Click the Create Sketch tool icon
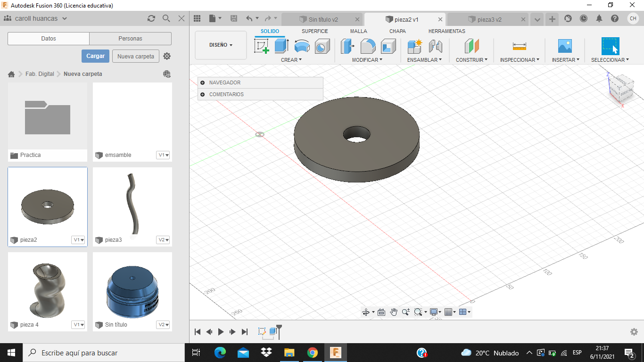 [261, 46]
